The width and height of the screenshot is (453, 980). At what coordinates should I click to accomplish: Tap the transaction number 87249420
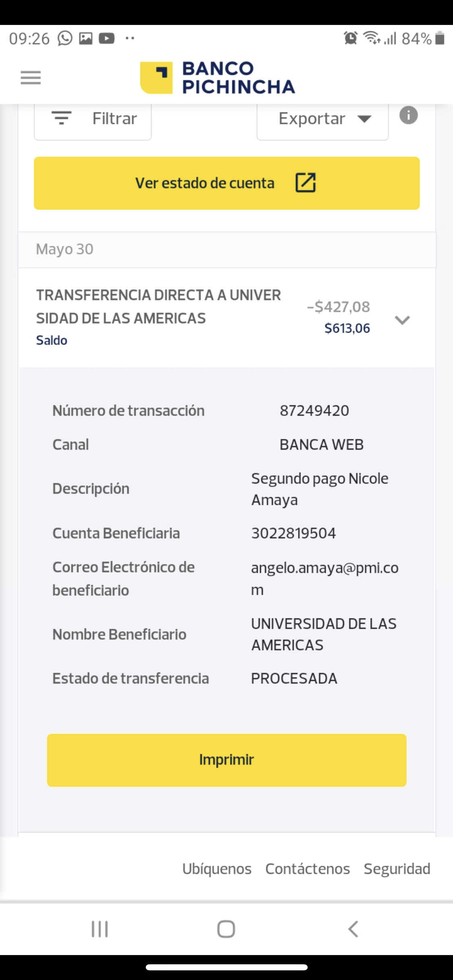coord(314,411)
